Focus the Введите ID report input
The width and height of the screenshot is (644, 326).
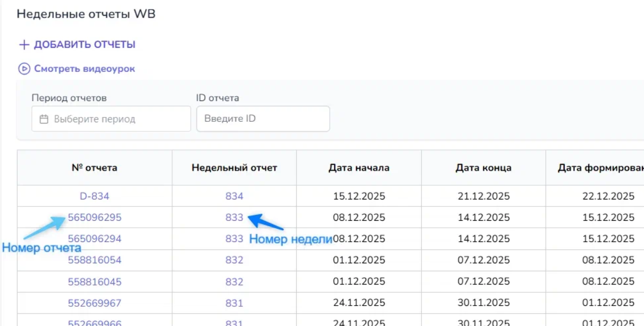pyautogui.click(x=263, y=119)
